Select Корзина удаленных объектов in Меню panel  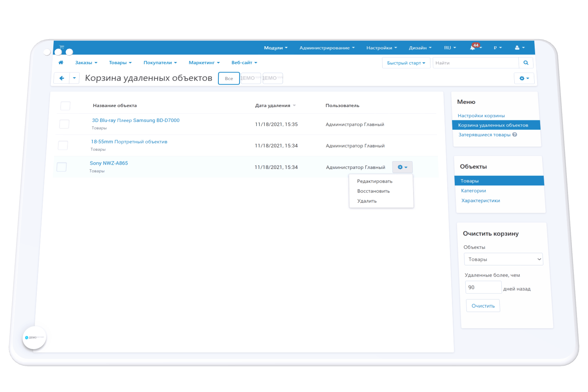(x=496, y=125)
